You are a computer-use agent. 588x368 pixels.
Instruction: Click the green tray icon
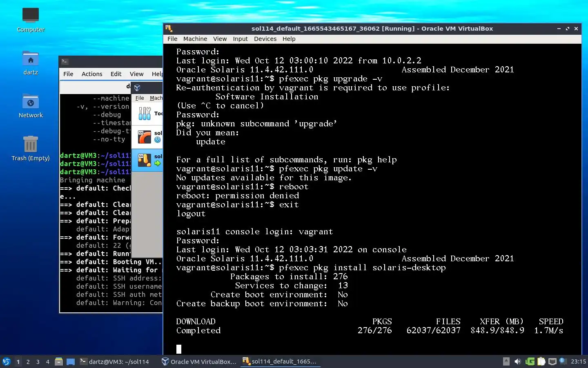[x=530, y=361]
